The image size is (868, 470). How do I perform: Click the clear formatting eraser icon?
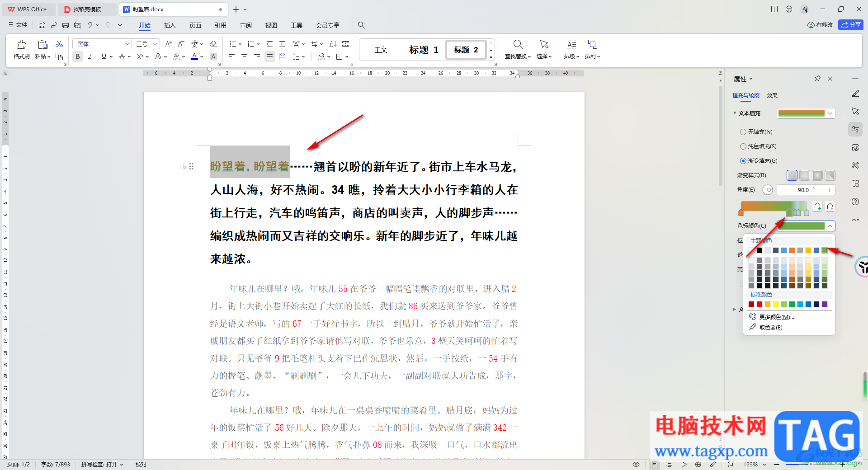coord(213,44)
